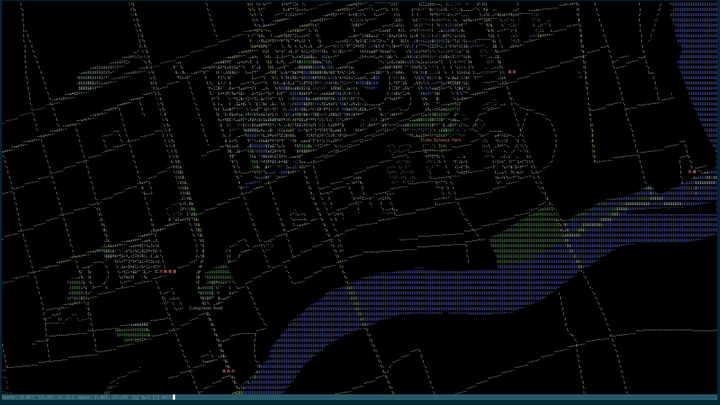Click the Jiangchuan Road street label
The width and height of the screenshot is (720, 405).
(206, 309)
